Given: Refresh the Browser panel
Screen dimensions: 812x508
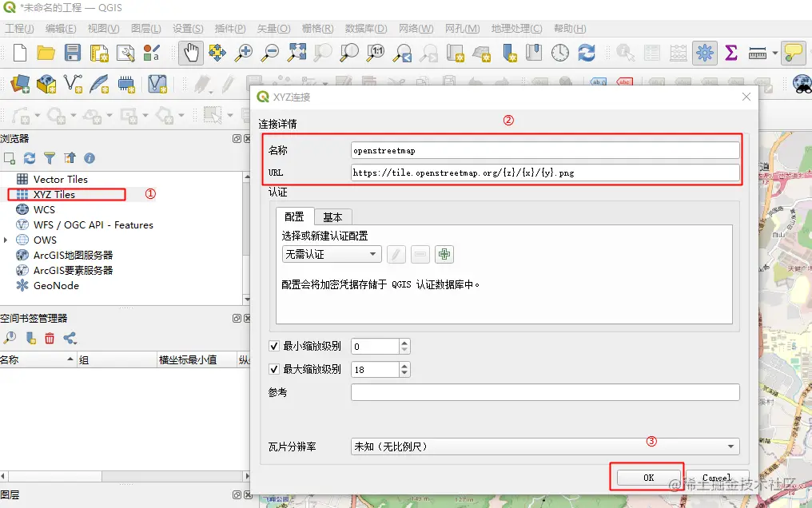Looking at the screenshot, I should 30,158.
